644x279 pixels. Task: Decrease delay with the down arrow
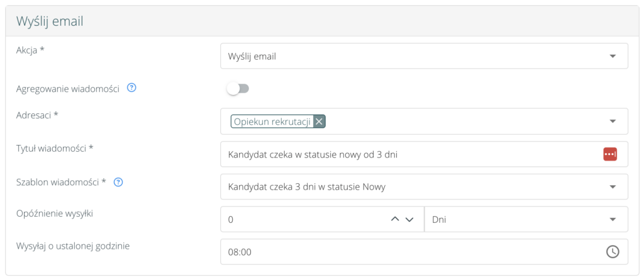pyautogui.click(x=409, y=219)
